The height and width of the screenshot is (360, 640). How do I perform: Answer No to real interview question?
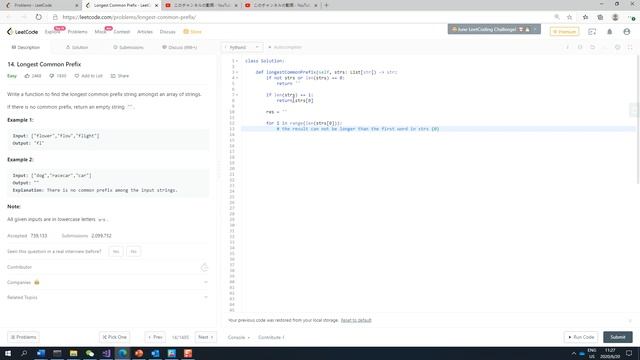pyautogui.click(x=133, y=251)
